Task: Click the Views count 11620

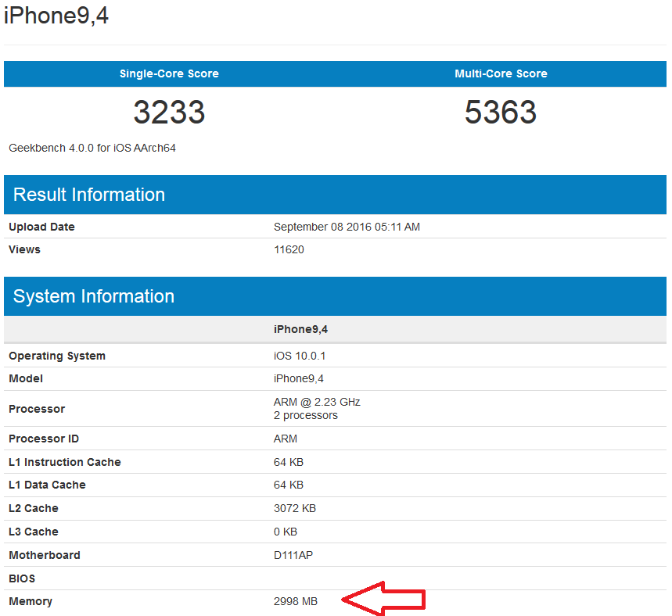Action: point(288,249)
